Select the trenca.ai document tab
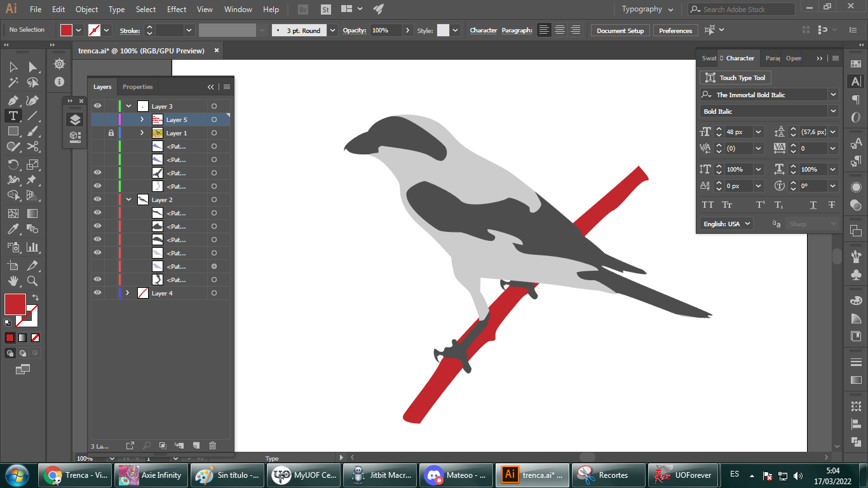The width and height of the screenshot is (868, 488). click(x=141, y=50)
